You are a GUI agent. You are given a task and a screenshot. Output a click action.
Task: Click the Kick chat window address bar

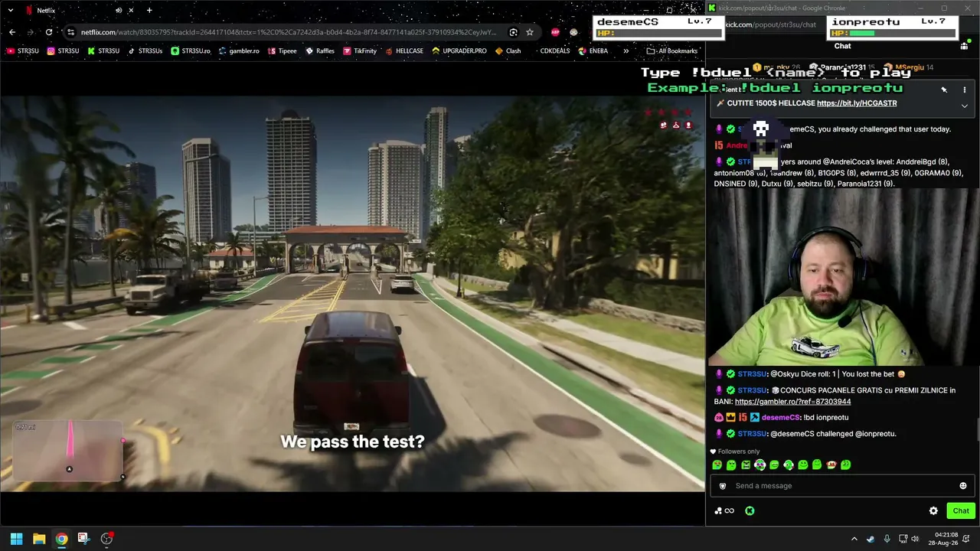click(769, 24)
